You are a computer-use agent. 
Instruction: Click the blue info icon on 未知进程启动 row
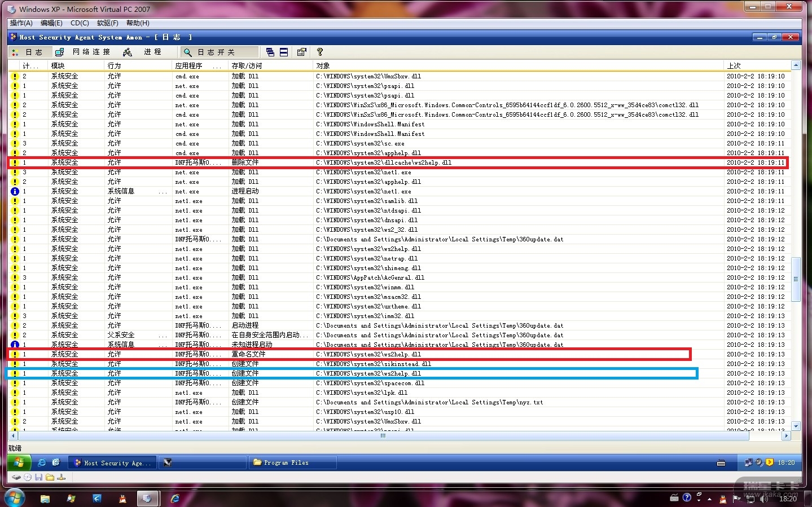click(15, 345)
